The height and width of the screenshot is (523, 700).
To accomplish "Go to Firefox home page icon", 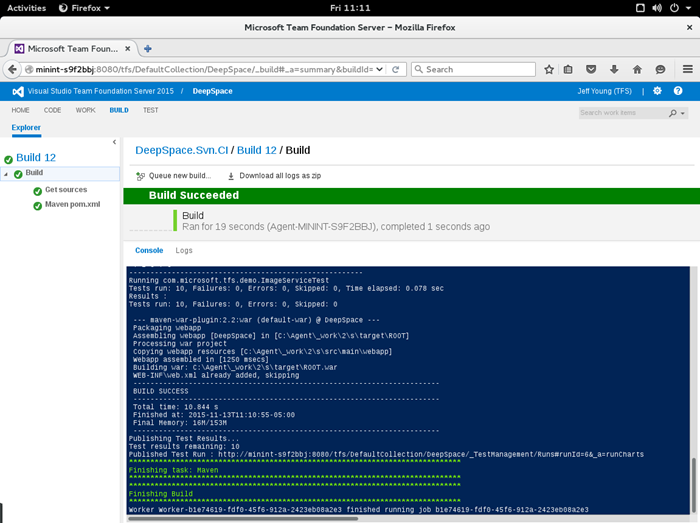I will (637, 69).
